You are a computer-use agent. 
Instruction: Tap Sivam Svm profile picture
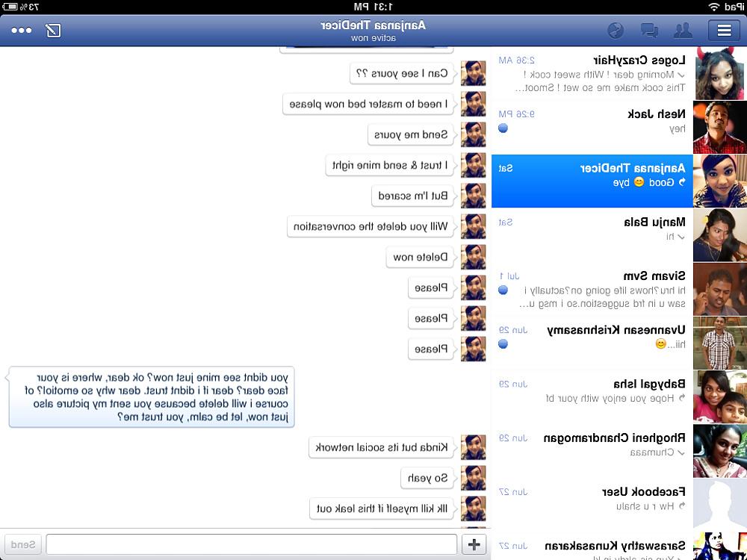[720, 289]
